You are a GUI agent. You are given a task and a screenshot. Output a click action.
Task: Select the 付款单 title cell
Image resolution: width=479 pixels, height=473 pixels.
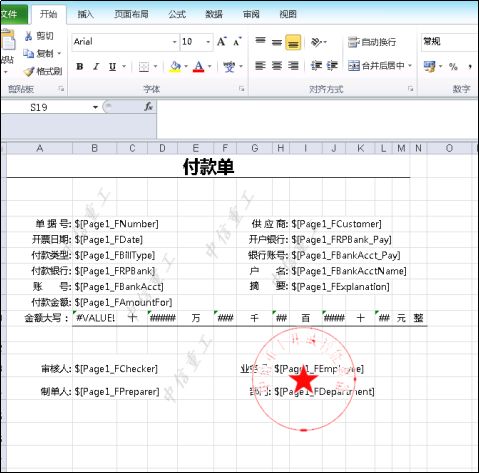[208, 166]
